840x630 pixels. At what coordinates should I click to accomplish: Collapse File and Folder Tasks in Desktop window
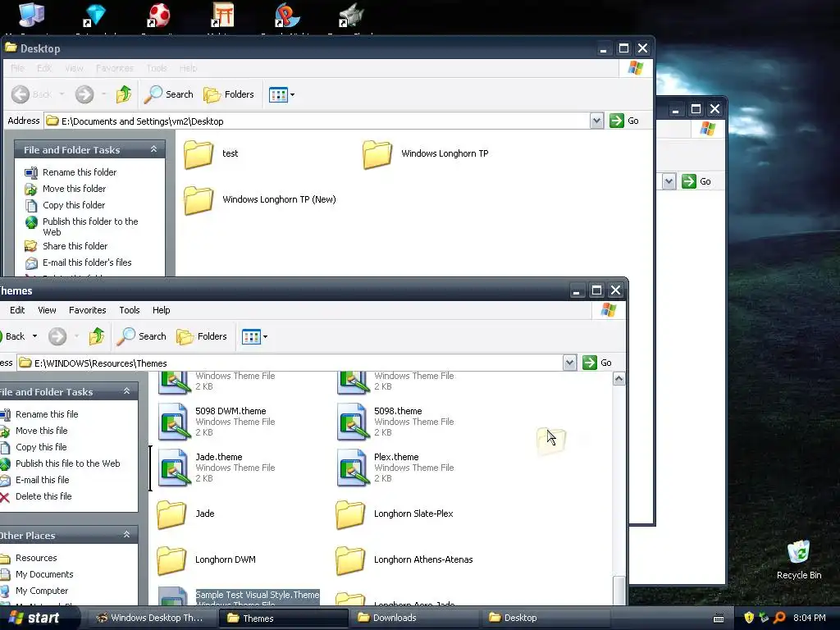153,149
